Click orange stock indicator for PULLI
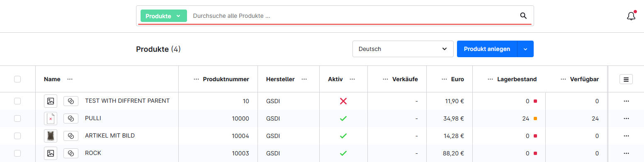The width and height of the screenshot is (644, 162). (535, 118)
